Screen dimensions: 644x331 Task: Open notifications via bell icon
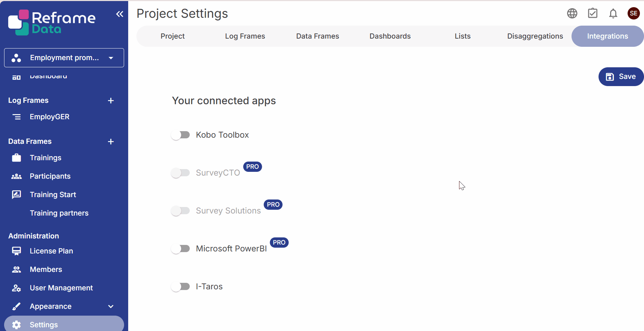tap(613, 13)
